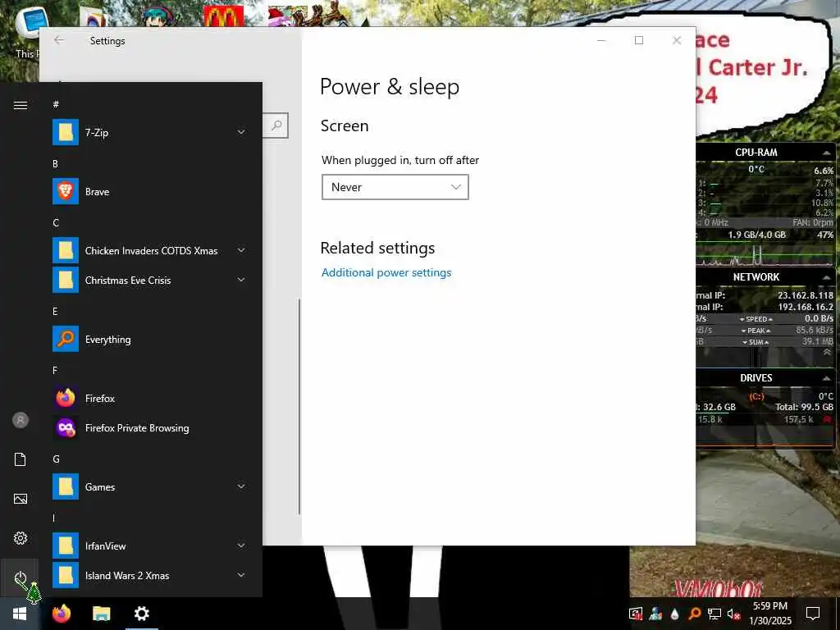Select the PEAK label in network gadget

click(x=756, y=331)
